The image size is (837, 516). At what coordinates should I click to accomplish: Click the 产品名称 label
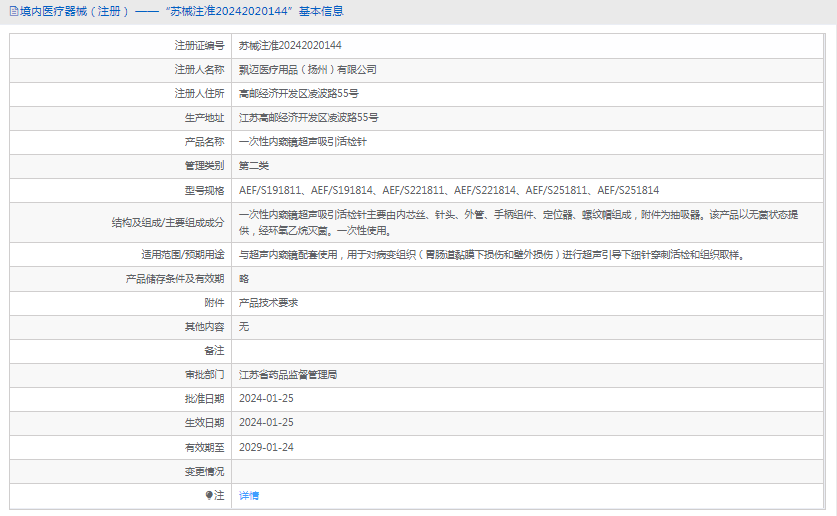point(204,142)
